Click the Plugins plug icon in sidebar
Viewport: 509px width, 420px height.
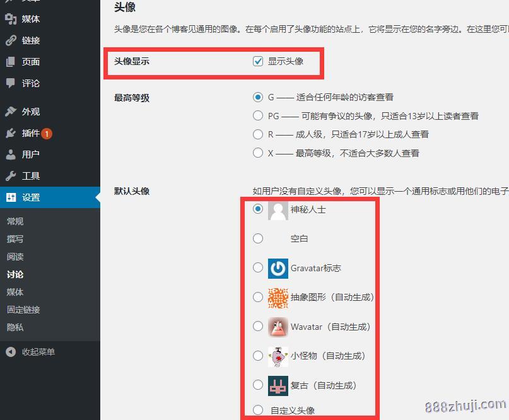[11, 133]
